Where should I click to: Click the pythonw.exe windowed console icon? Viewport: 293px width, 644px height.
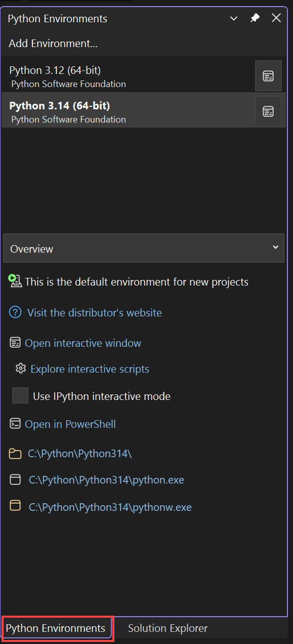(x=15, y=507)
